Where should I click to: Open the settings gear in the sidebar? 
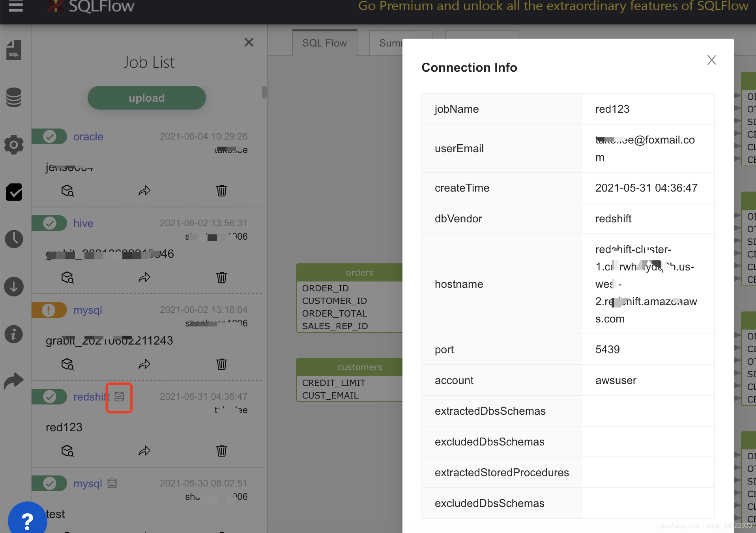click(14, 145)
